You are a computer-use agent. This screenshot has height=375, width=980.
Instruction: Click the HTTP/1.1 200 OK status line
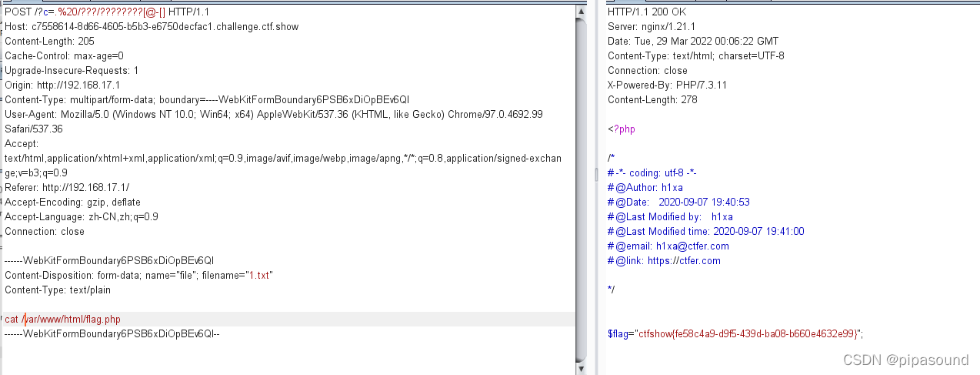647,12
